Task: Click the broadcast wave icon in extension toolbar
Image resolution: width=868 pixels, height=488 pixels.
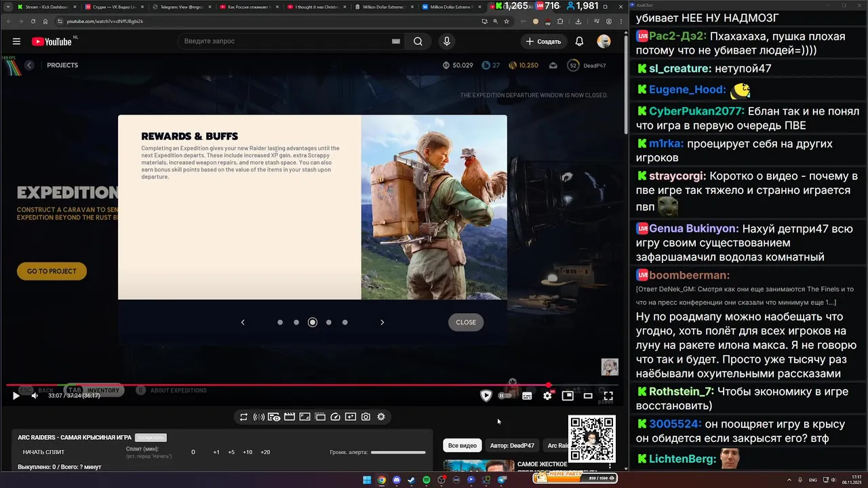Action: click(x=258, y=417)
